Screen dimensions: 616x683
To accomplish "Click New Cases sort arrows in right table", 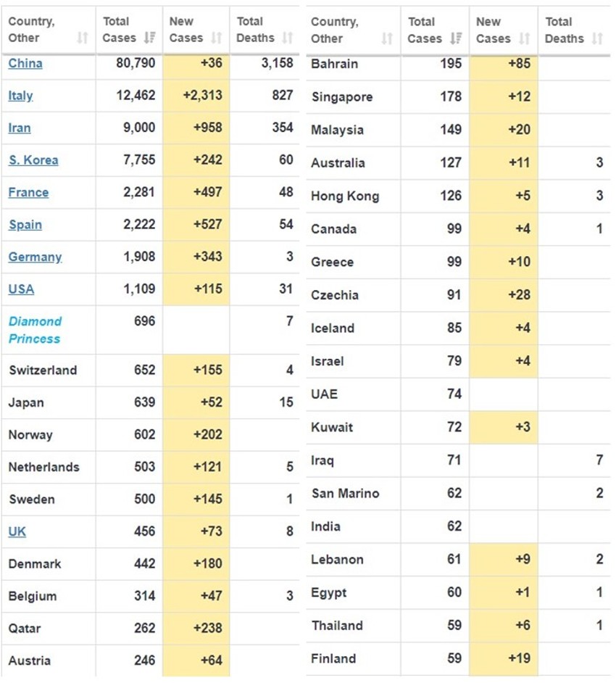I will (x=524, y=38).
